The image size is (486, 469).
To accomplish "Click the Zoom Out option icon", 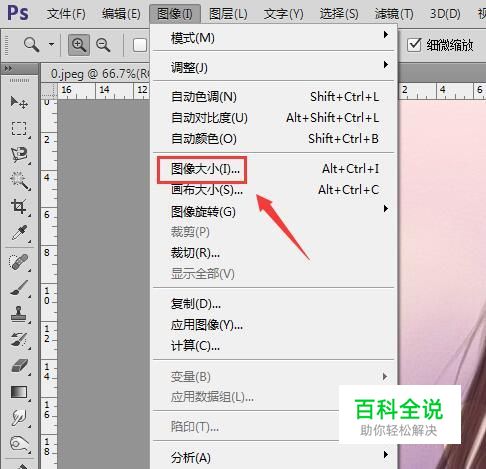I will coord(103,45).
